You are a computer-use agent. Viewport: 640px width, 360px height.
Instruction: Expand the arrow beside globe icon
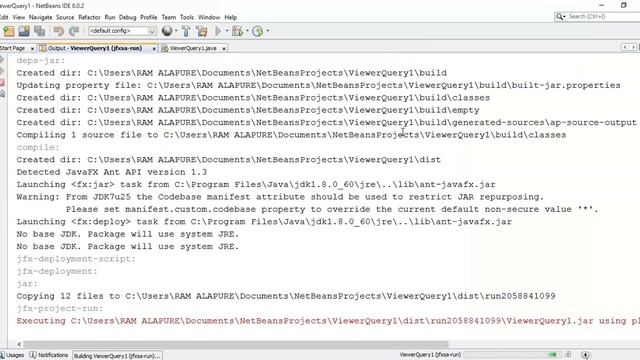point(176,31)
